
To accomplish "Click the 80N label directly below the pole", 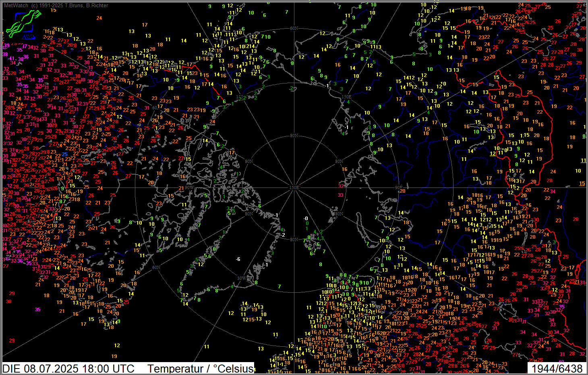I will click(x=294, y=240).
